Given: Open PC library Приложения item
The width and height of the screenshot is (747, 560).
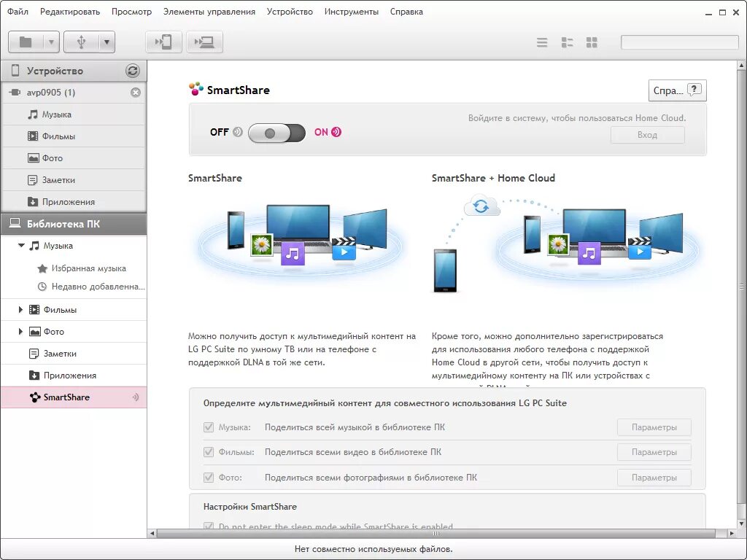Looking at the screenshot, I should (74, 376).
